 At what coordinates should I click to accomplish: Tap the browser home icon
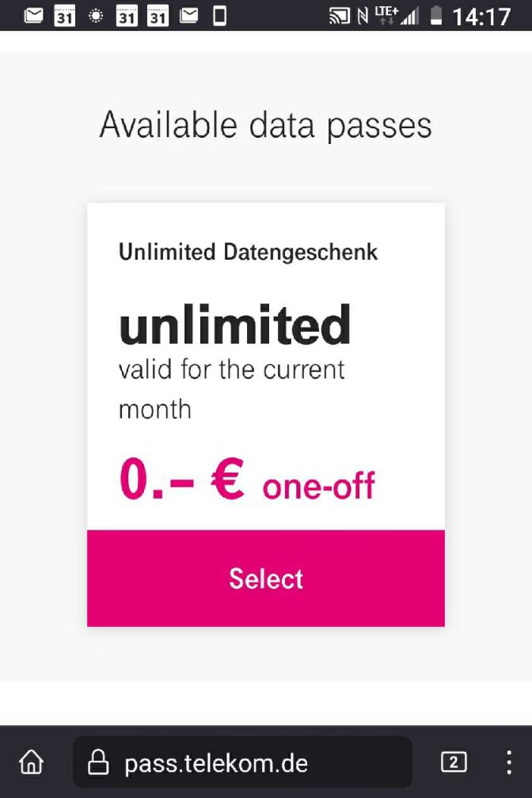[32, 762]
